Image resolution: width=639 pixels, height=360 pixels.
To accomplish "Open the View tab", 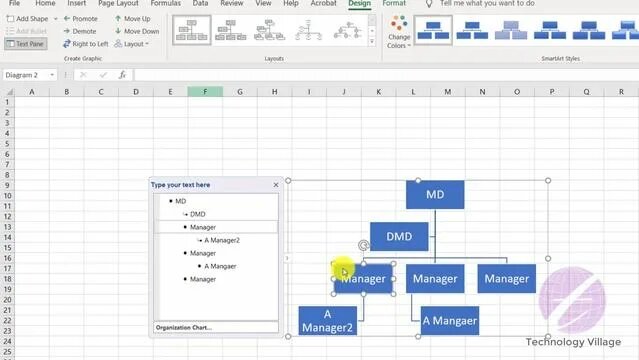I will 263,3.
